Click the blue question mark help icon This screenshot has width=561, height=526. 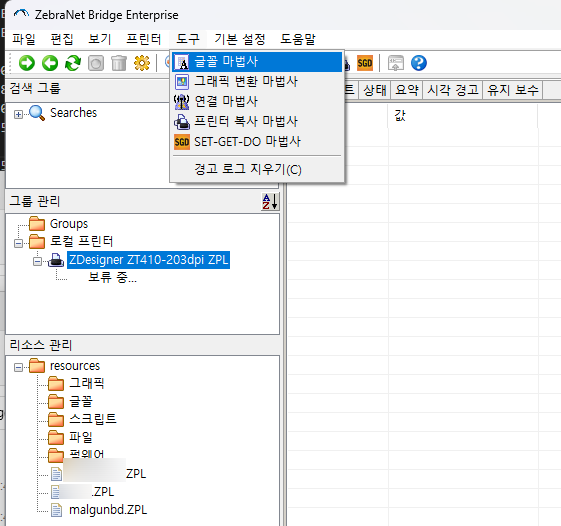[x=419, y=63]
